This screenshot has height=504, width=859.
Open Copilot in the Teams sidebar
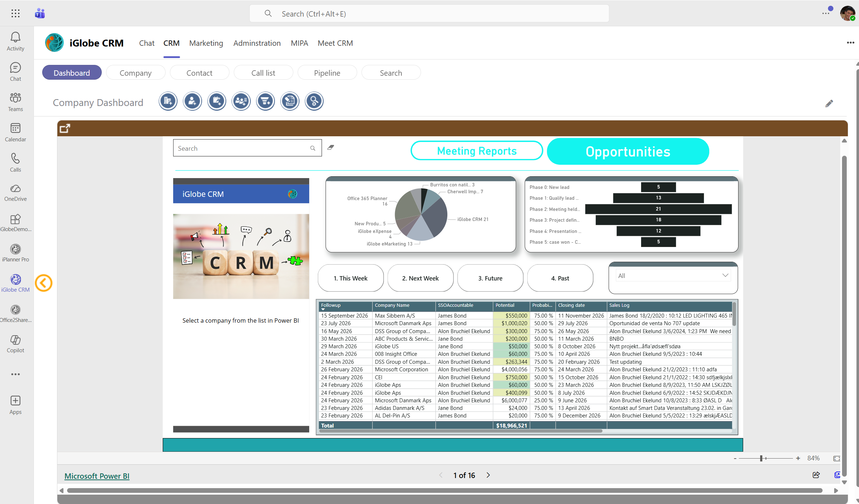[x=16, y=344]
